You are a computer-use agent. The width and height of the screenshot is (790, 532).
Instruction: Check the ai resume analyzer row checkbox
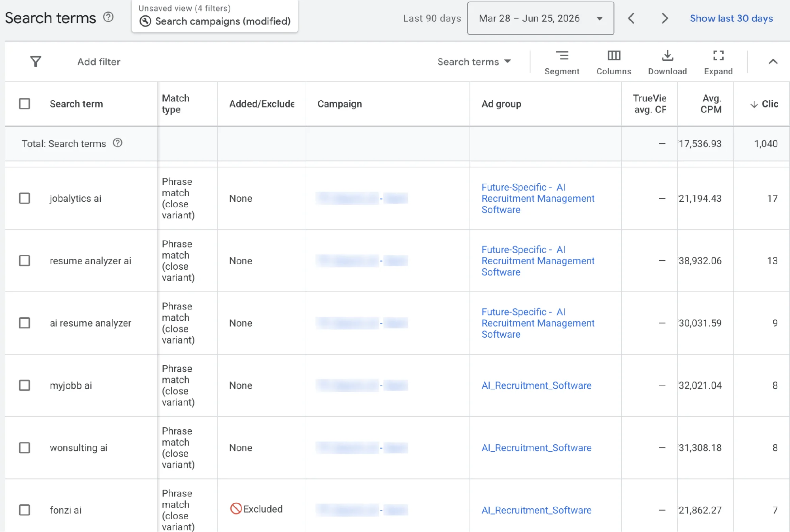(x=25, y=323)
